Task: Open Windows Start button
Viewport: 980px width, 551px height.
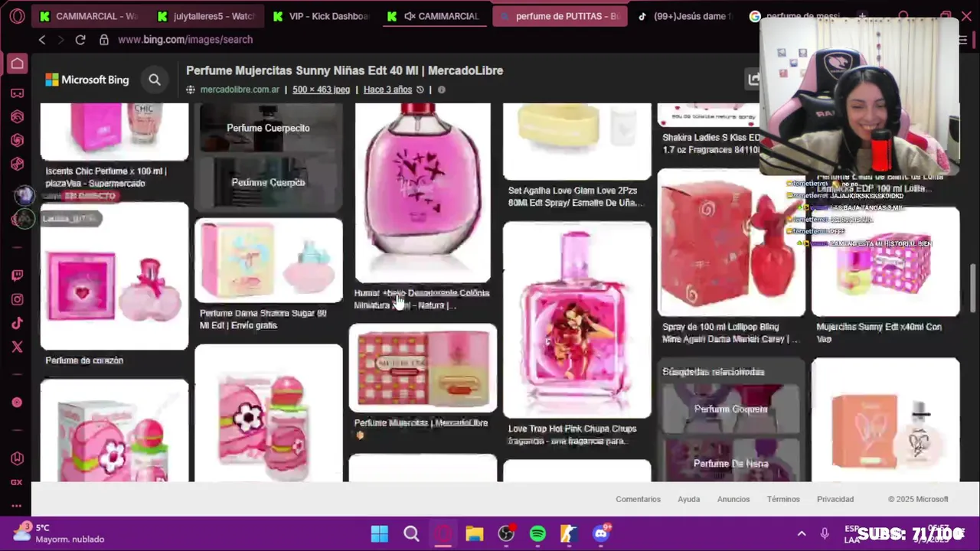Action: coord(380,533)
